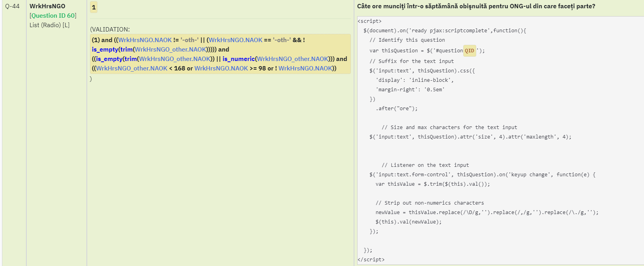
Task: Click the Romanian question text heading
Action: pos(476,6)
